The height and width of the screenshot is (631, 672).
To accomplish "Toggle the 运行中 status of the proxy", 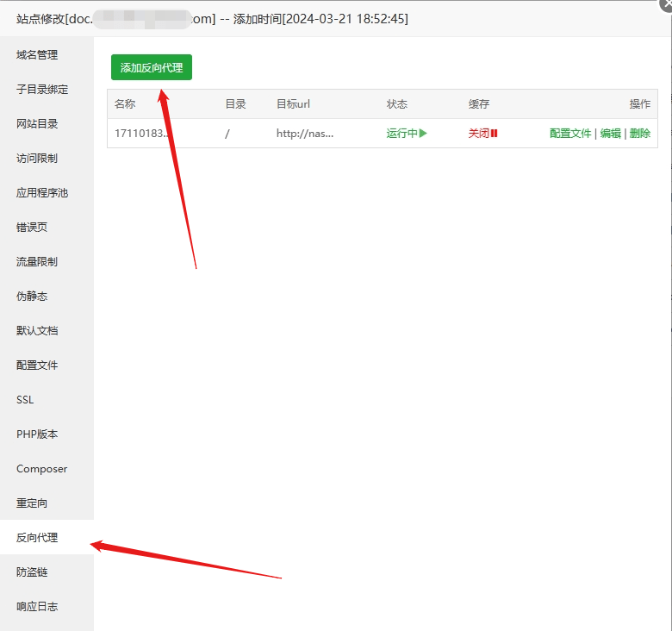I will point(407,134).
